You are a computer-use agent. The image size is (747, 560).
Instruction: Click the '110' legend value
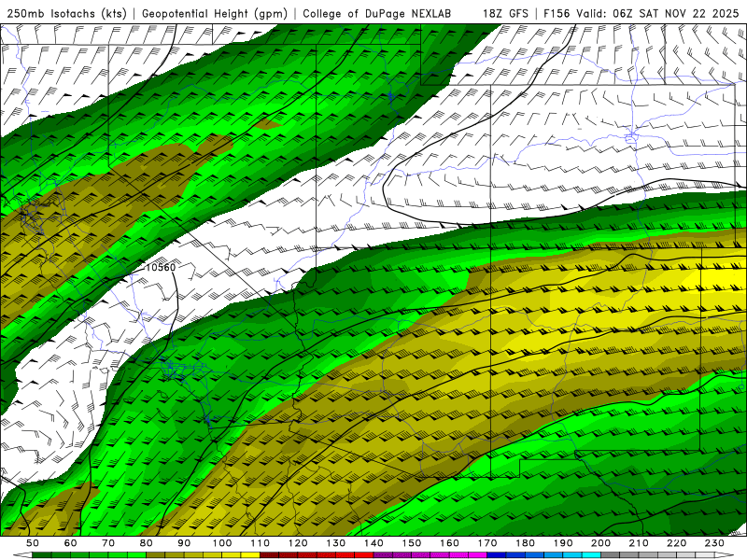[261, 543]
